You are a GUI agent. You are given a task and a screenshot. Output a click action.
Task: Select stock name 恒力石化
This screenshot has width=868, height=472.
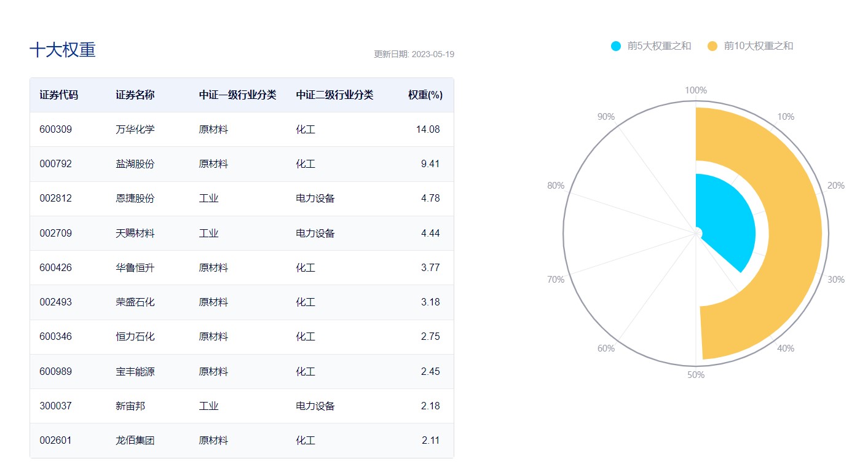pos(135,337)
